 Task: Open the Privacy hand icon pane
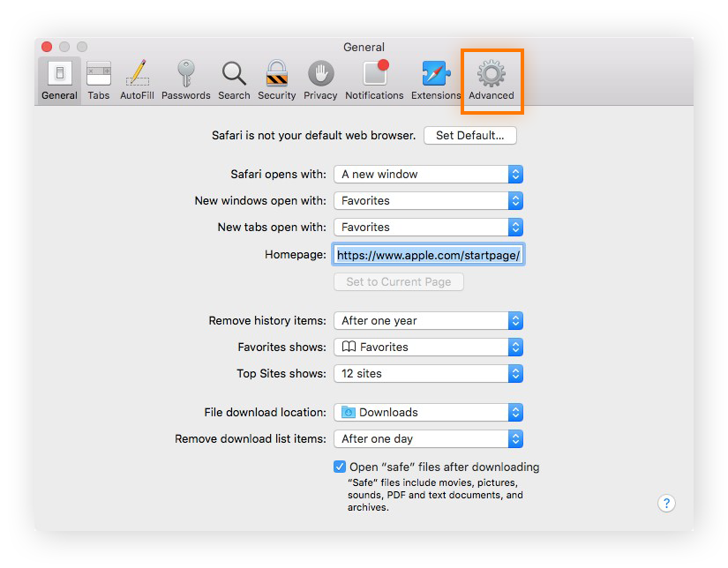pos(320,81)
